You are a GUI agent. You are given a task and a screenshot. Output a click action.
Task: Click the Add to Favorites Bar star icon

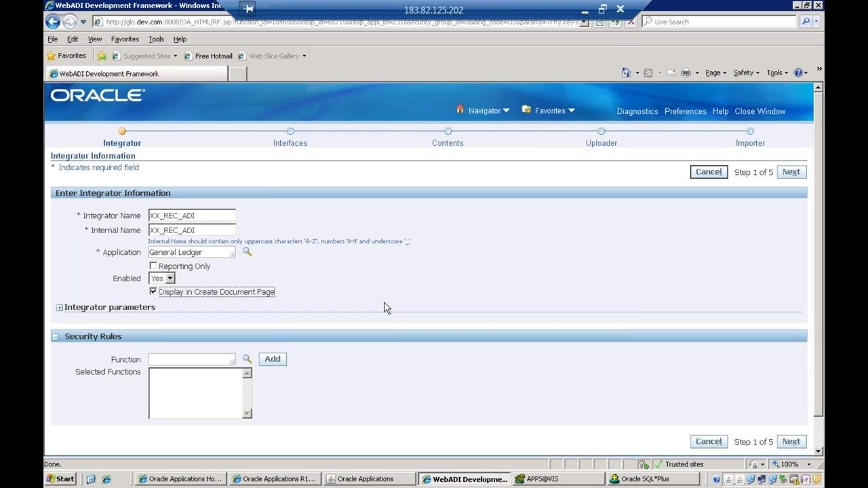pyautogui.click(x=102, y=56)
